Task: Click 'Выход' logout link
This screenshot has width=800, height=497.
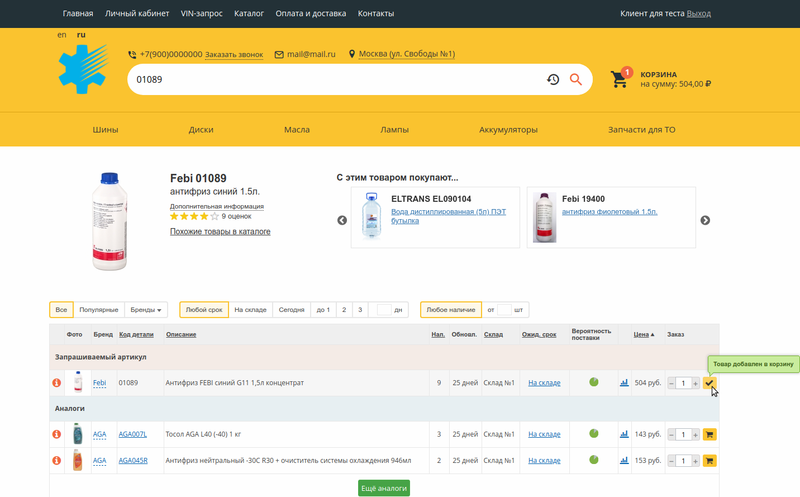Action: click(x=698, y=14)
